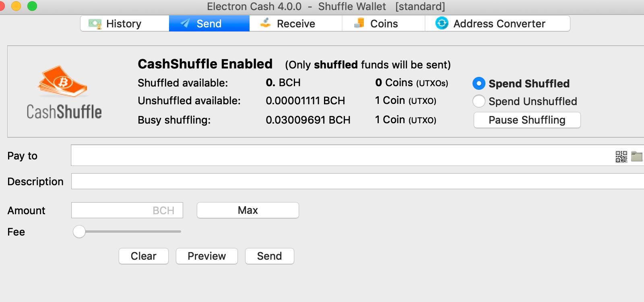Click the Max amount button

click(247, 210)
